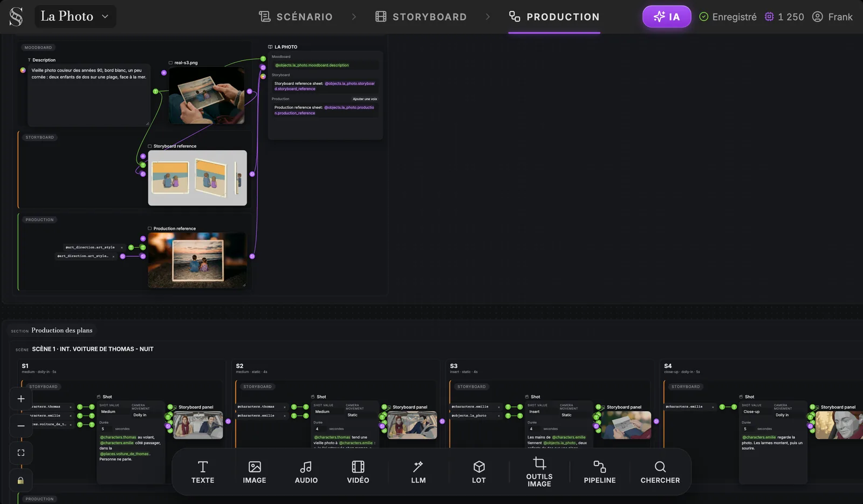Select the Pipeline tool in toolbar
The image size is (863, 504).
click(x=600, y=472)
